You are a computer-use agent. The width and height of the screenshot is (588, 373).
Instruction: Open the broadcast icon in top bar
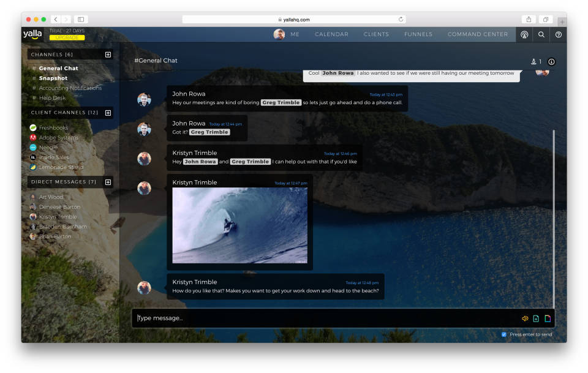click(524, 34)
